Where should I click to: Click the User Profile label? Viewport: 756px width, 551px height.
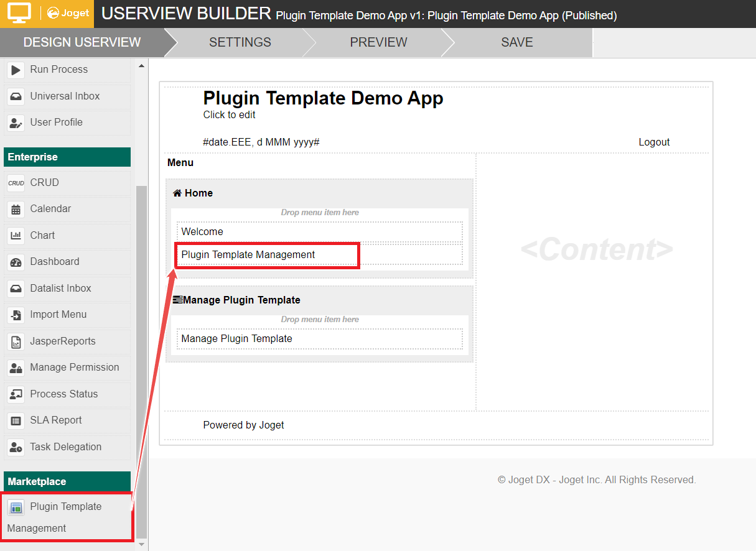click(x=56, y=123)
